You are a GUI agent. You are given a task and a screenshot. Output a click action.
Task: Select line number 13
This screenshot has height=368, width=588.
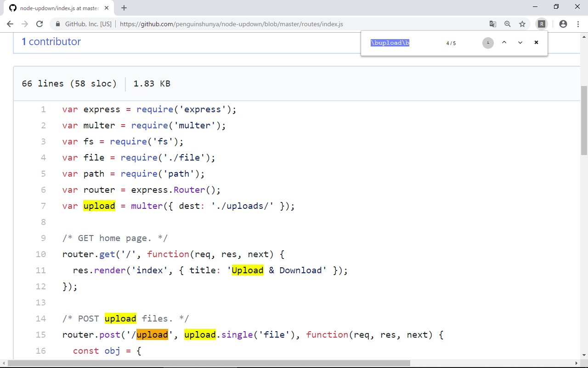(x=41, y=303)
